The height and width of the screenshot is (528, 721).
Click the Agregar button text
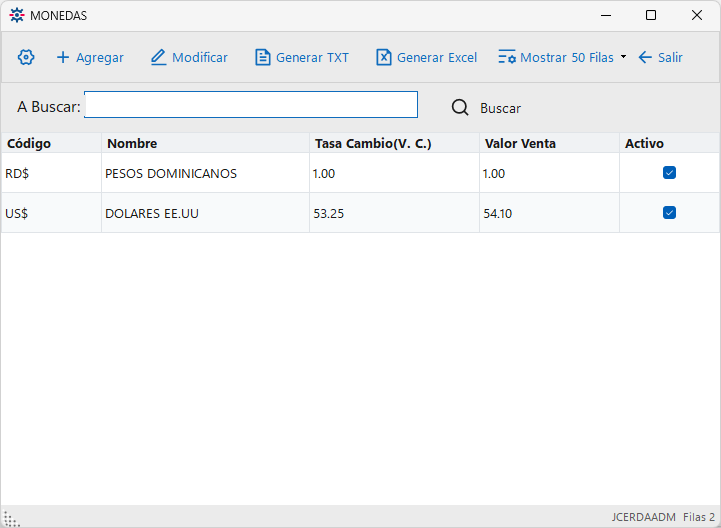[x=100, y=58]
